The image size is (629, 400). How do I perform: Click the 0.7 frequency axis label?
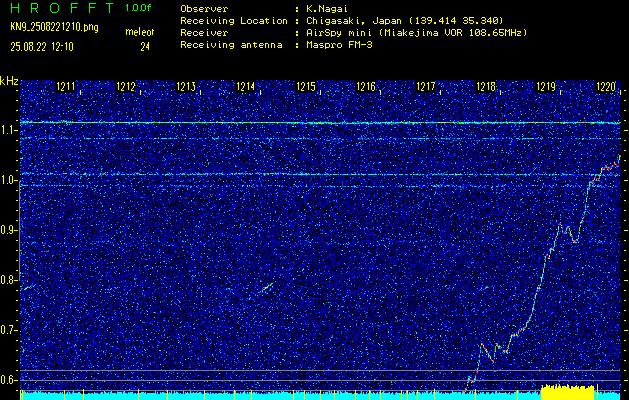(x=8, y=330)
